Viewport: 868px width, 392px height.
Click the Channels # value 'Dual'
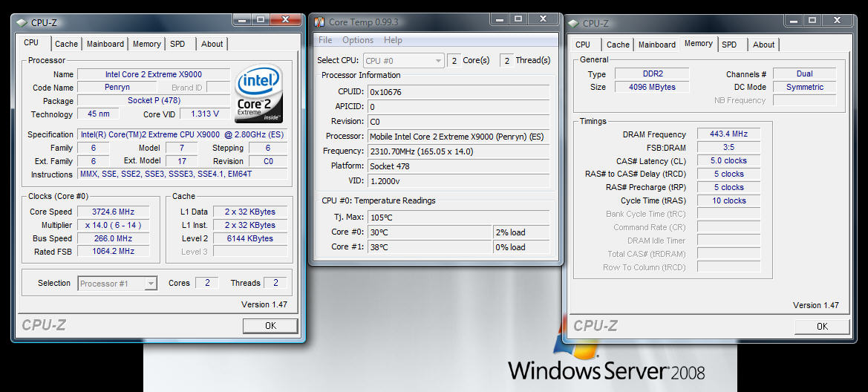(x=804, y=73)
